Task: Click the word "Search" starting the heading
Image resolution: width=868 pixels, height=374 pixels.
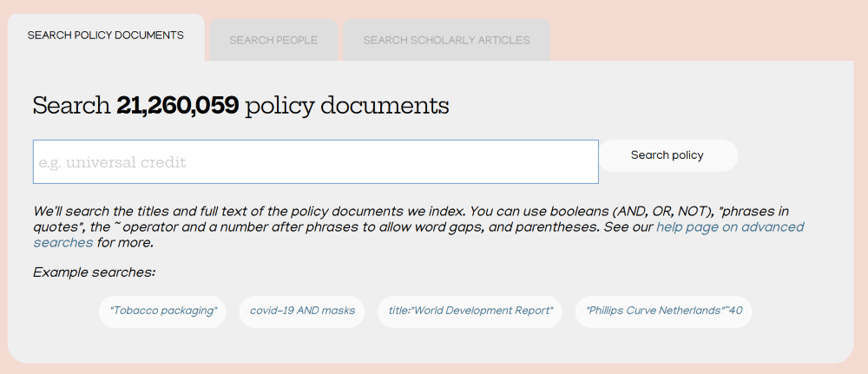Action: pos(70,106)
